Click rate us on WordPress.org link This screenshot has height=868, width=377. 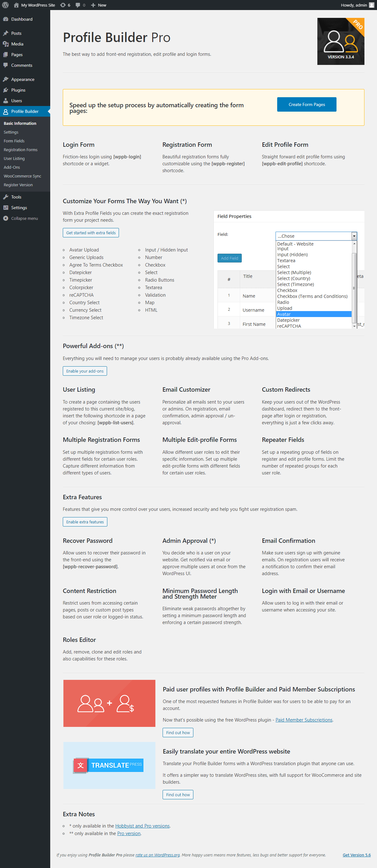(x=158, y=855)
